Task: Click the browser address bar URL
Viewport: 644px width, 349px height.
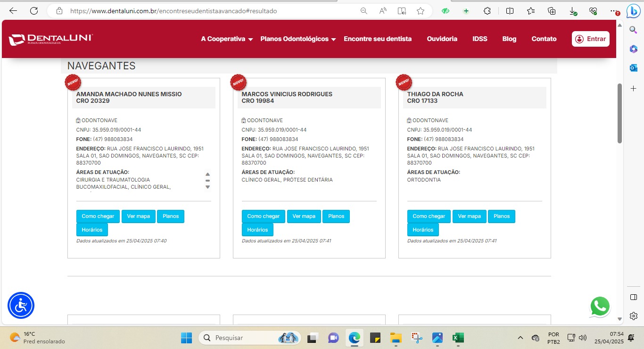Action: (x=173, y=11)
